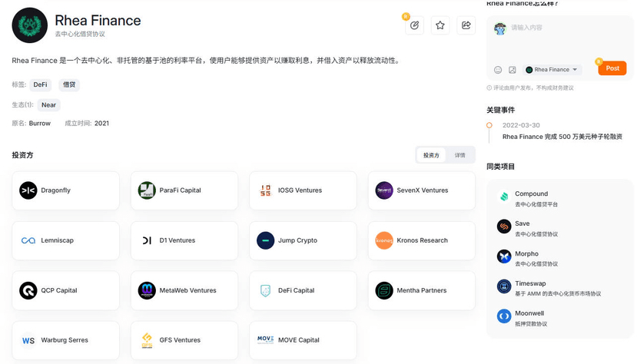The width and height of the screenshot is (637, 364).
Task: Click the image upload icon in comment box
Action: click(x=513, y=70)
